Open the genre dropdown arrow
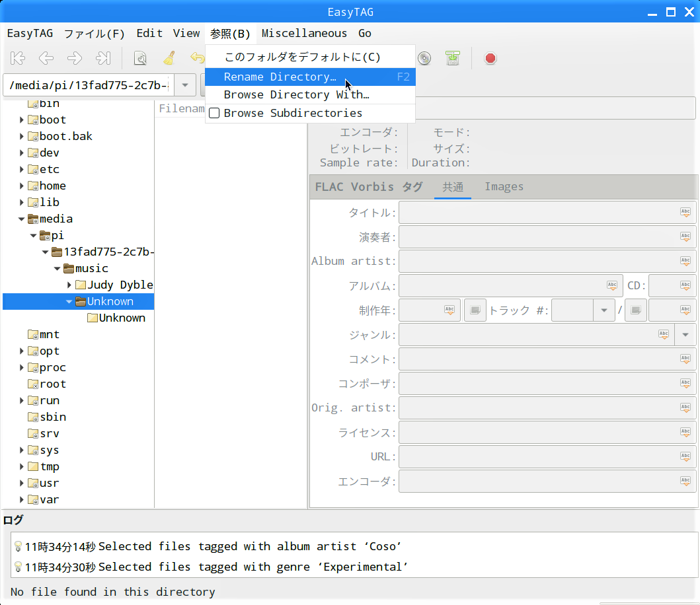 pos(685,335)
